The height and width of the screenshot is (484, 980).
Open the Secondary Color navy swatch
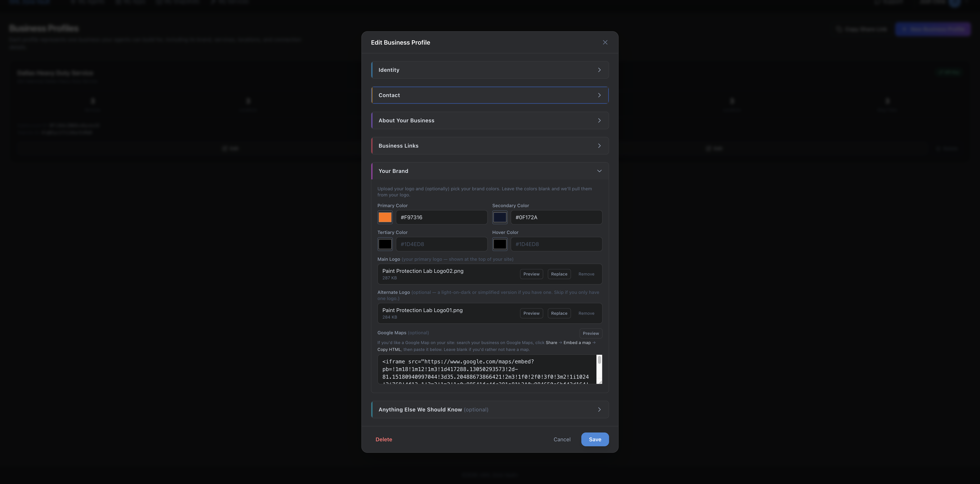500,217
